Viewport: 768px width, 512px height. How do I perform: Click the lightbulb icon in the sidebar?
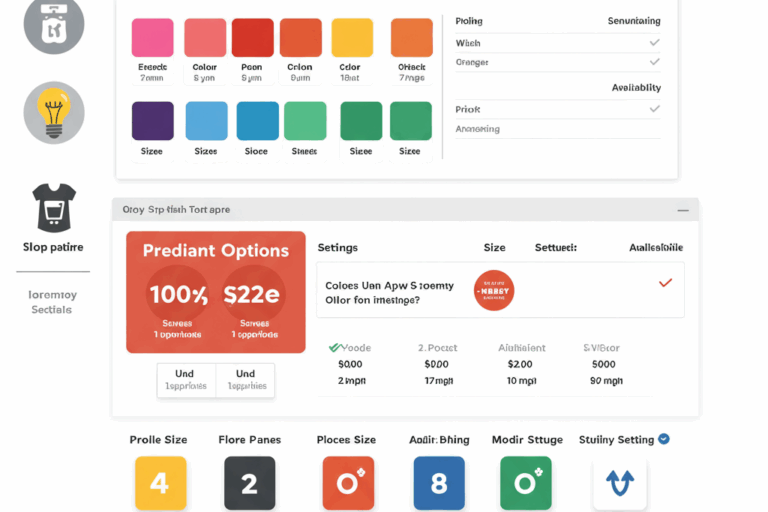point(54,112)
